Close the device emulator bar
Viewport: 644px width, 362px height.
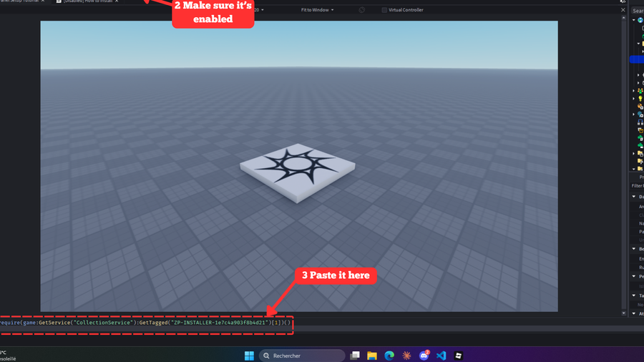[x=623, y=10]
